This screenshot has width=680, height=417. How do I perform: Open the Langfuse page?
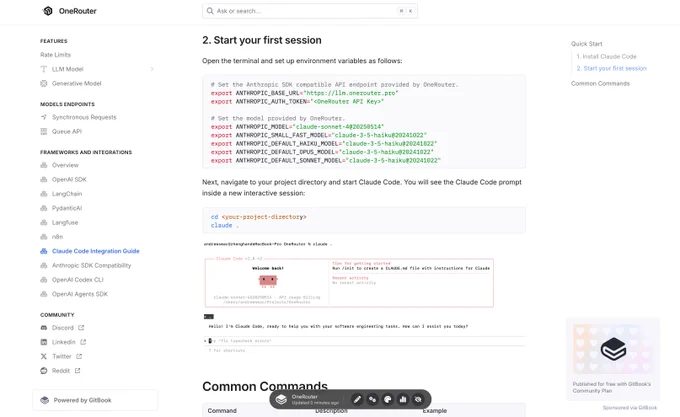tap(65, 222)
